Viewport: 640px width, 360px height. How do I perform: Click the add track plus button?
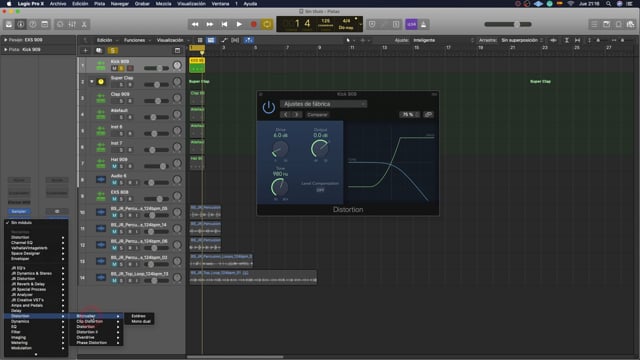tap(85, 51)
